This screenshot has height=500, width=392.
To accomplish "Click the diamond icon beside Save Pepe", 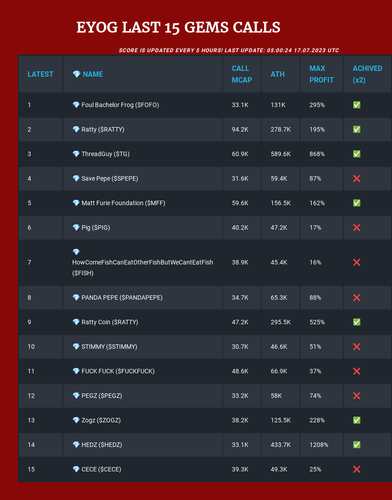I will point(76,178).
